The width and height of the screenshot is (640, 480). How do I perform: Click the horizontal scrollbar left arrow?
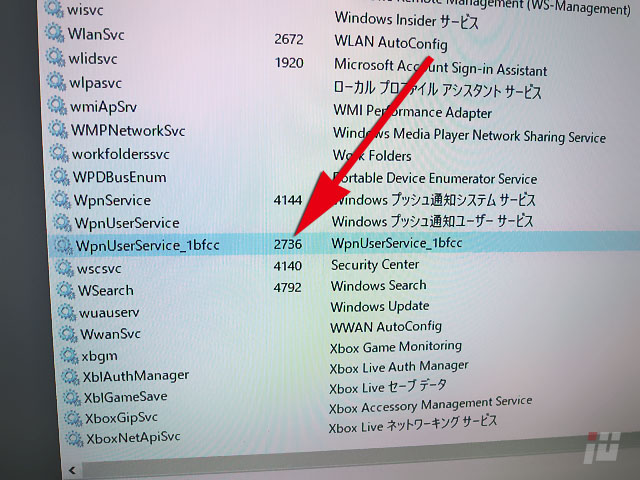[73, 470]
